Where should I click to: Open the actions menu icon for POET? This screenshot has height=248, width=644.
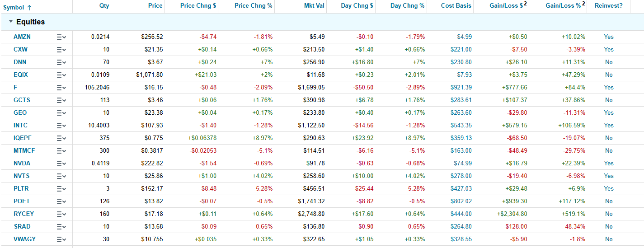click(x=61, y=201)
